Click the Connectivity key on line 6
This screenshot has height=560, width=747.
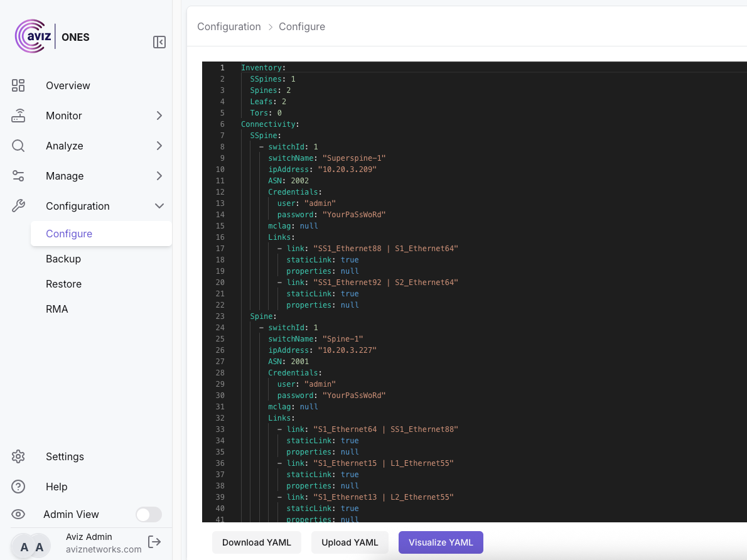pyautogui.click(x=268, y=124)
